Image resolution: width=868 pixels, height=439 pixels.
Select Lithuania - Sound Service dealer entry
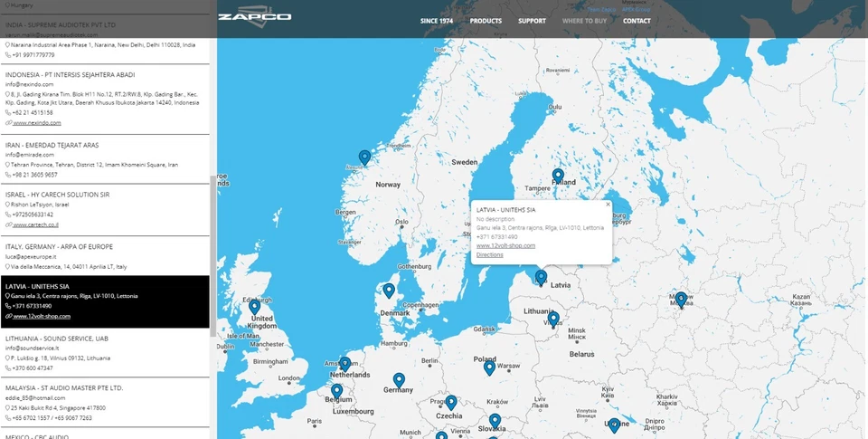(57, 338)
